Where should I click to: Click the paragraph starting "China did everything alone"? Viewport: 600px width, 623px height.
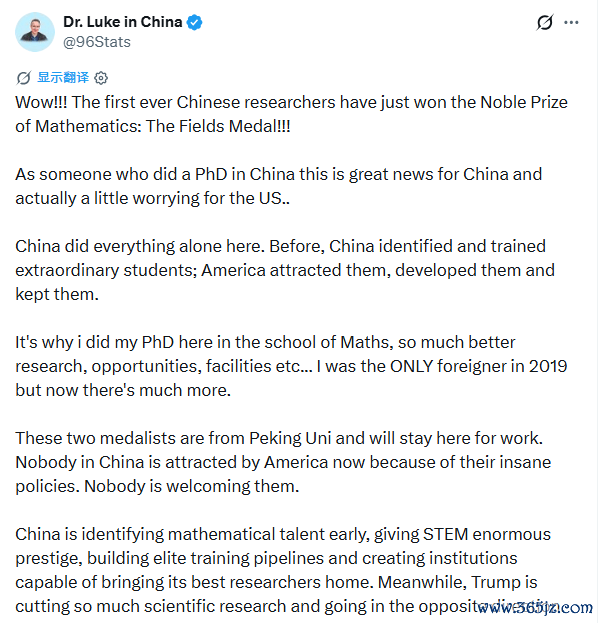pyautogui.click(x=285, y=270)
